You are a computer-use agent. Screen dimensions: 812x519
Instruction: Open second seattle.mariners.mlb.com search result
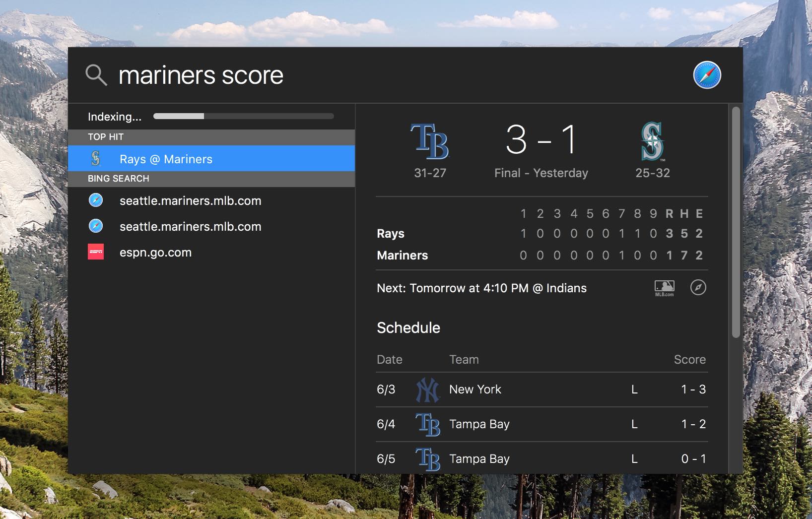(211, 226)
